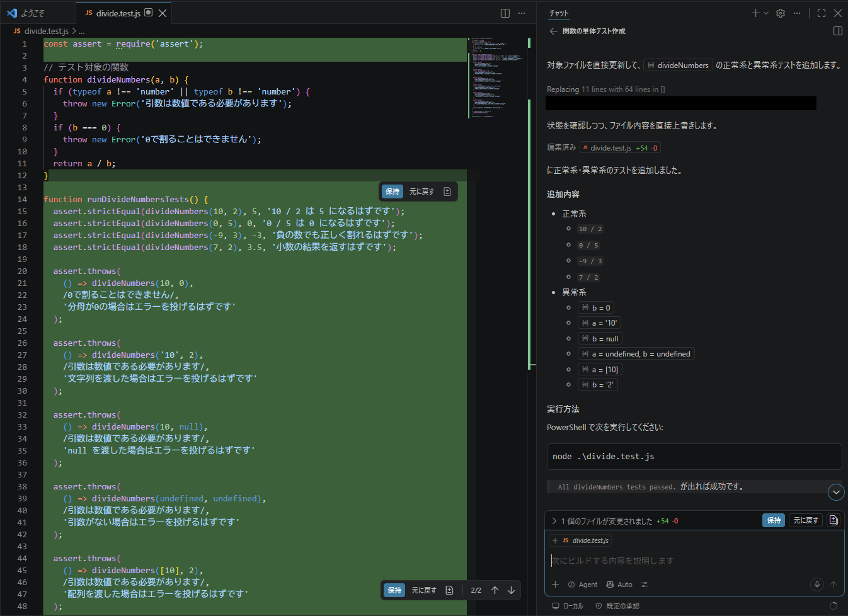Go to next change with down arrow
The image size is (848, 616).
511,590
